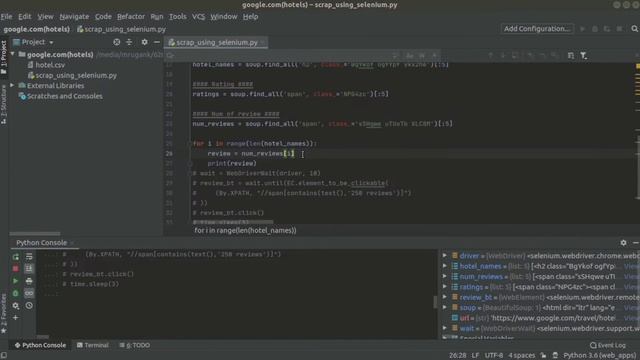
Task: Select Python Console bottom tab
Action: click(40, 345)
